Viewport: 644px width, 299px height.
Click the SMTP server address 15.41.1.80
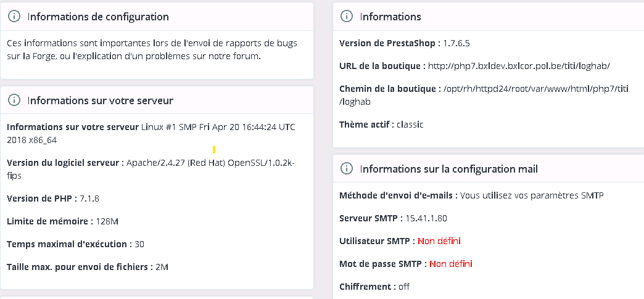426,218
